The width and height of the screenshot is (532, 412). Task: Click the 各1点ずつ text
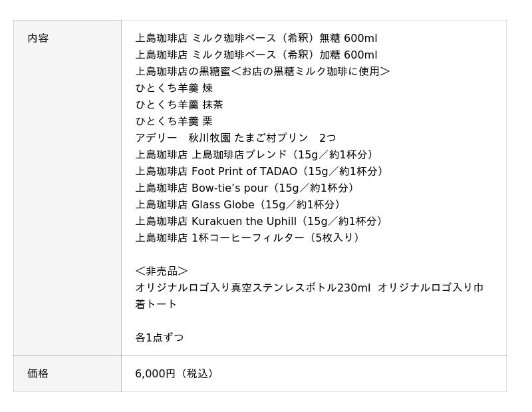tap(160, 338)
